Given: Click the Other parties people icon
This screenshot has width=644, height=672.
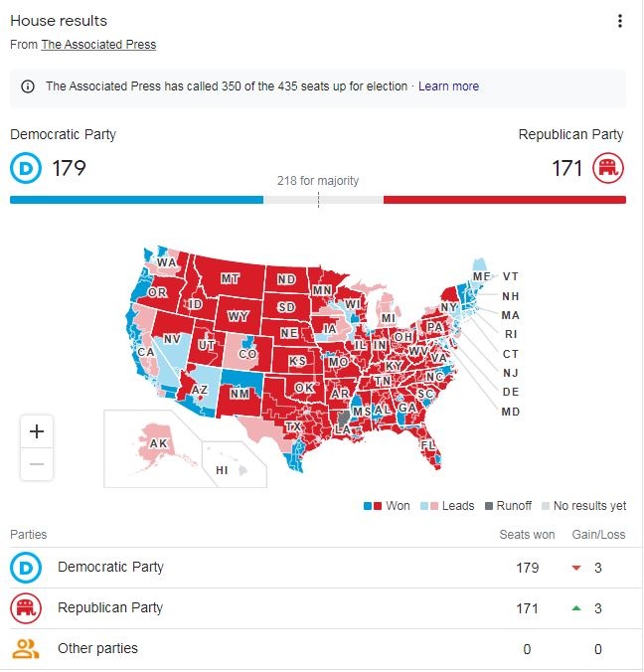Looking at the screenshot, I should point(26,649).
